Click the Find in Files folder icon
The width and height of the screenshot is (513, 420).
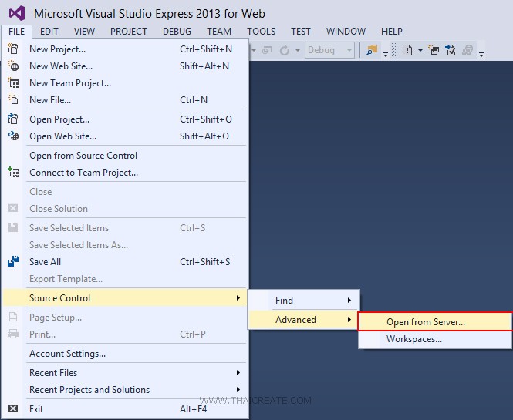click(x=372, y=50)
